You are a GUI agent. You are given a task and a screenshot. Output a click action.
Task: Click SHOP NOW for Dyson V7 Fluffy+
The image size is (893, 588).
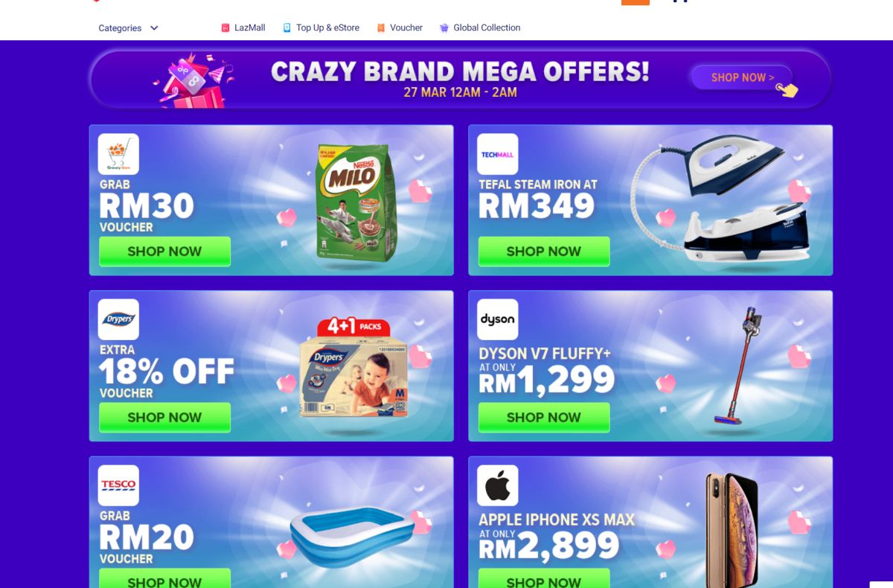pos(544,418)
